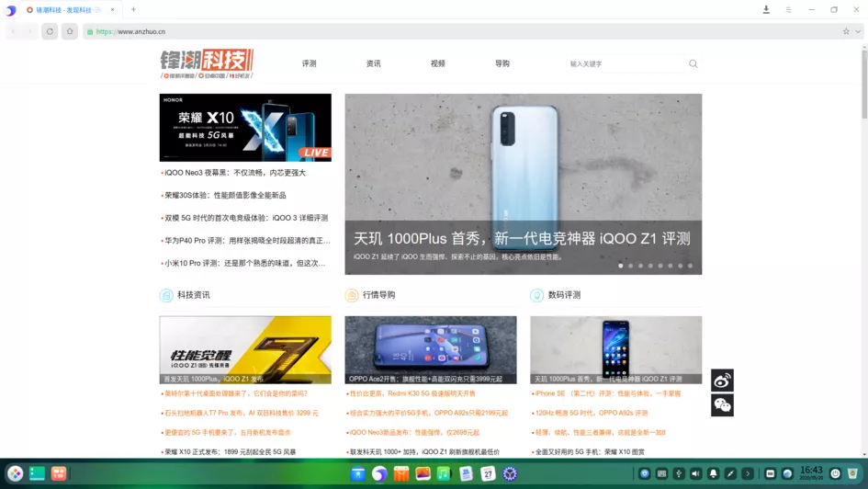Viewport: 868px width, 489px height.
Task: Open the 评测 navigation menu
Action: (x=309, y=63)
